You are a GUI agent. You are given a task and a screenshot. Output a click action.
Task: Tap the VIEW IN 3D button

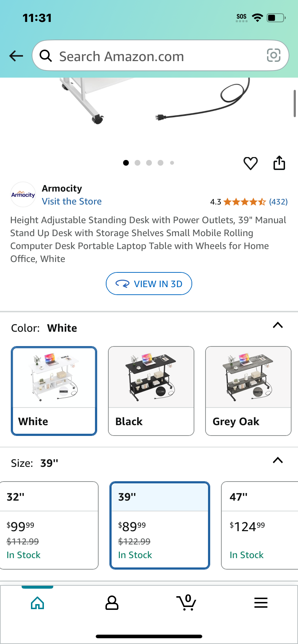point(149,284)
